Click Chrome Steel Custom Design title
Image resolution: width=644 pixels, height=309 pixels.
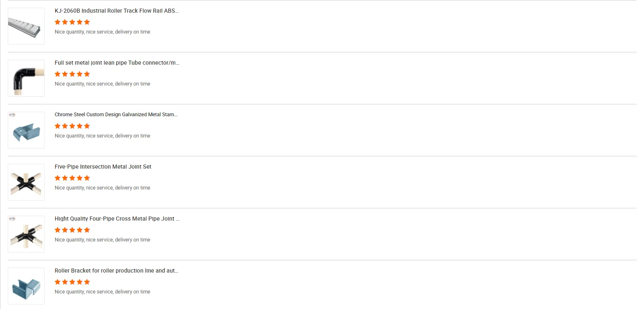tap(116, 115)
